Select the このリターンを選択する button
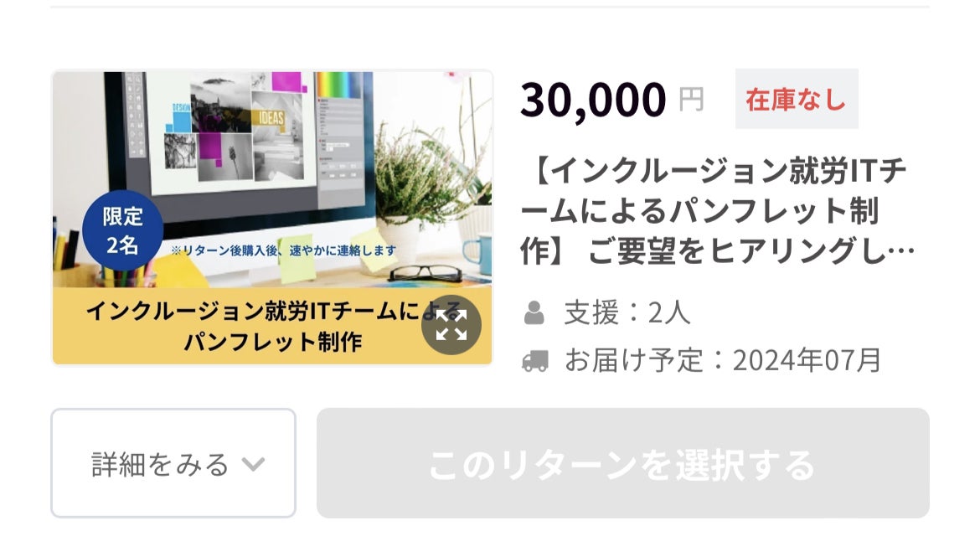Viewport: 980px width, 552px height. 622,463
